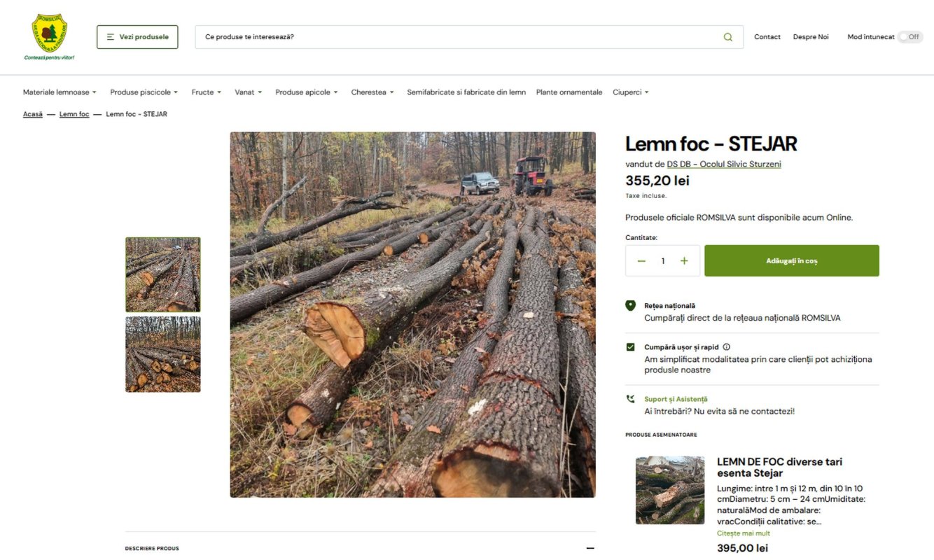Click the Vezi produsele button
Viewport: 934px width, 560px height.
click(137, 37)
